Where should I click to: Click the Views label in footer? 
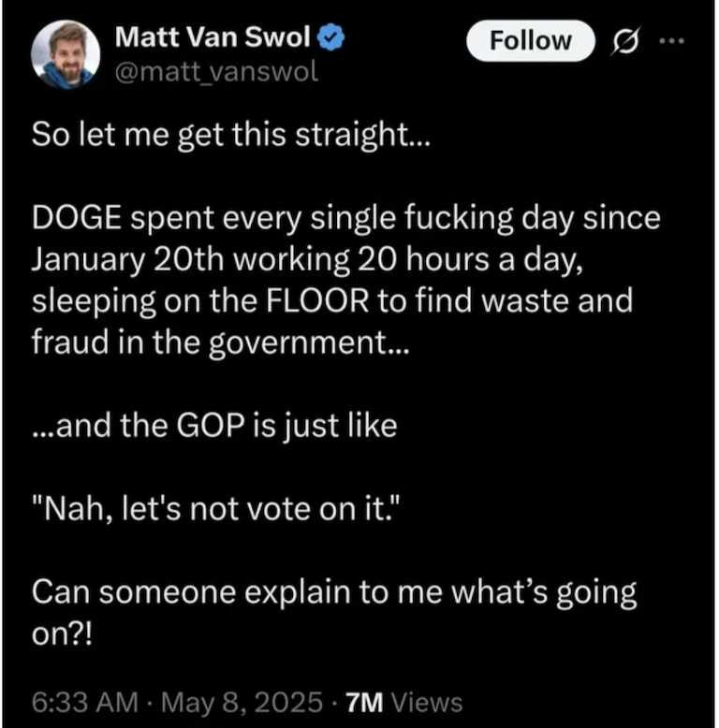click(427, 702)
